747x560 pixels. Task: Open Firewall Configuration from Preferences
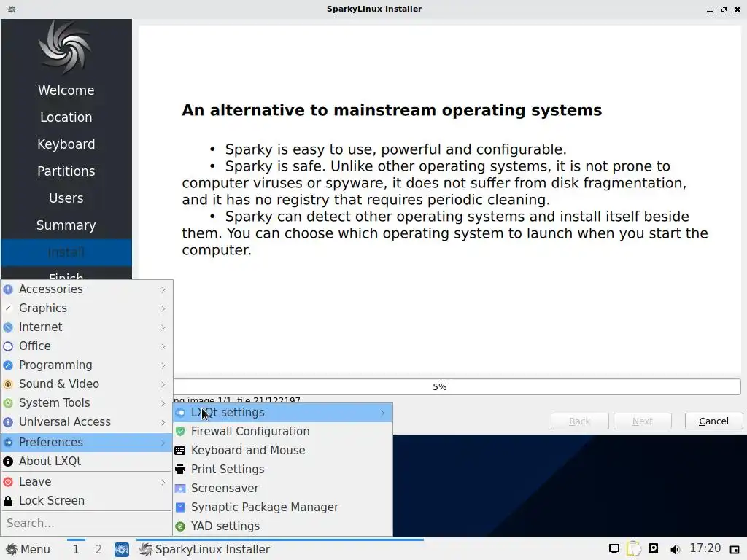point(283,432)
